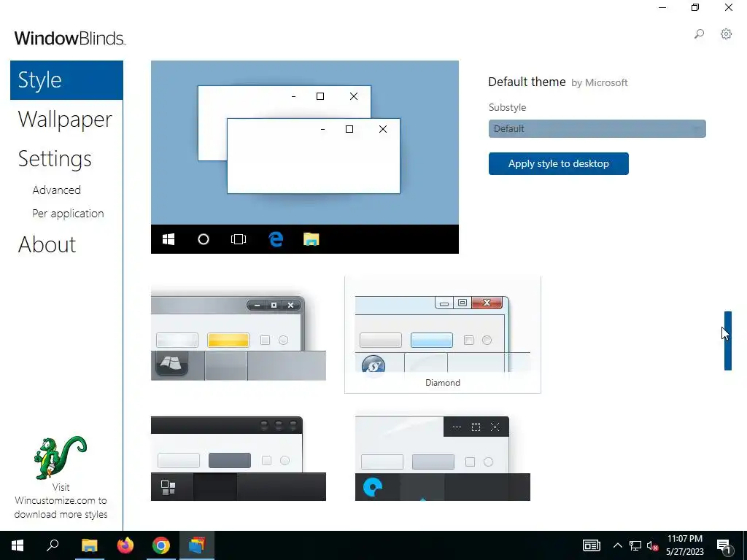Click the blue vertical scrollbar thumb

[x=727, y=341]
